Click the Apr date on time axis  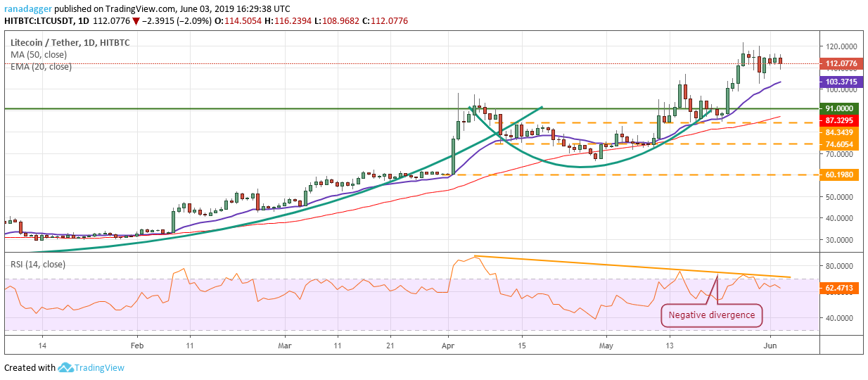pos(448,347)
